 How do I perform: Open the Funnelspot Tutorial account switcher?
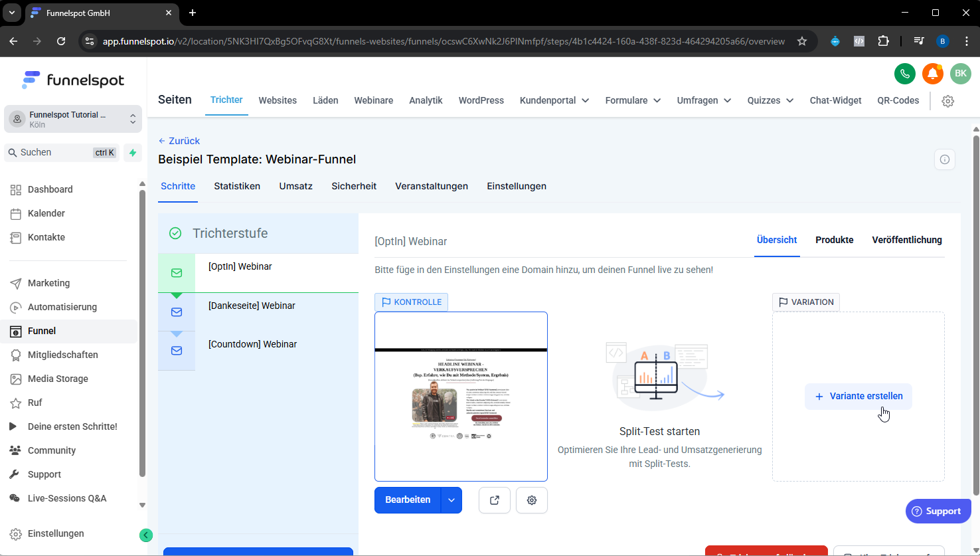(x=73, y=120)
